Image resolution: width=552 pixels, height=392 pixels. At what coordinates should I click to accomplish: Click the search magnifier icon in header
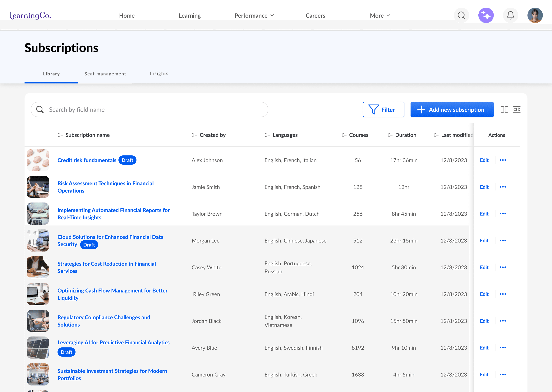461,16
